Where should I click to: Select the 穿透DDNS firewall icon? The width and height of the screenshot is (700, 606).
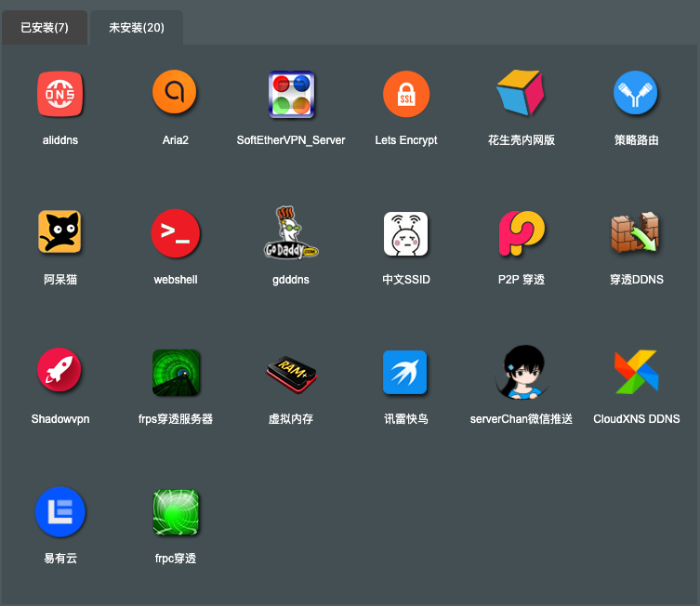(x=635, y=232)
